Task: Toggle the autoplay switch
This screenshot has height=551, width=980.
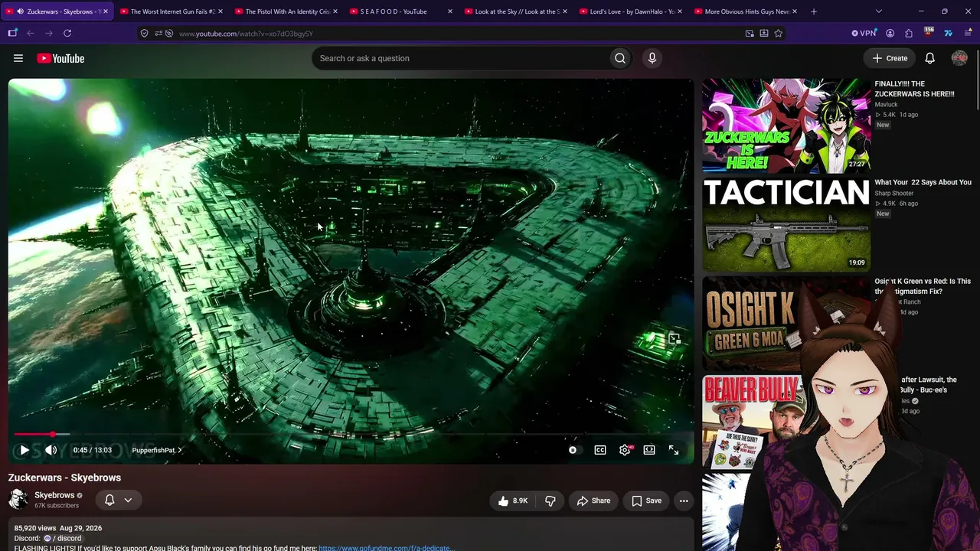Action: point(574,450)
